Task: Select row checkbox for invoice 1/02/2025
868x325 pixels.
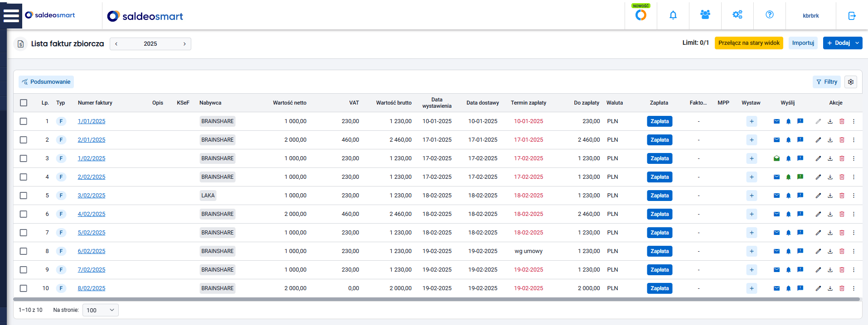Action: (x=24, y=158)
